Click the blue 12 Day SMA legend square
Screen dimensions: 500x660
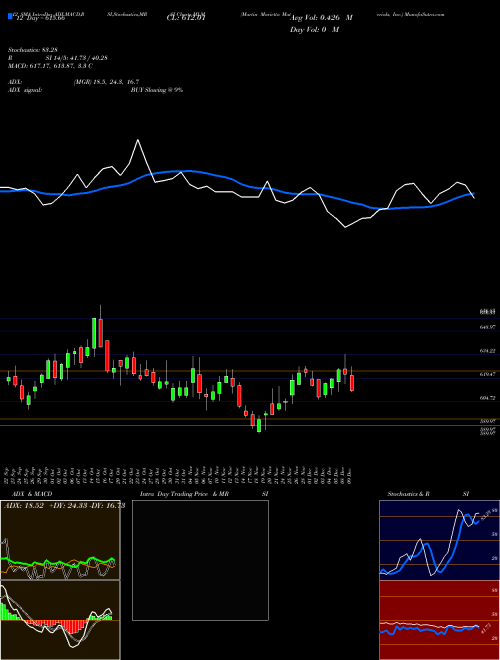tap(10, 17)
